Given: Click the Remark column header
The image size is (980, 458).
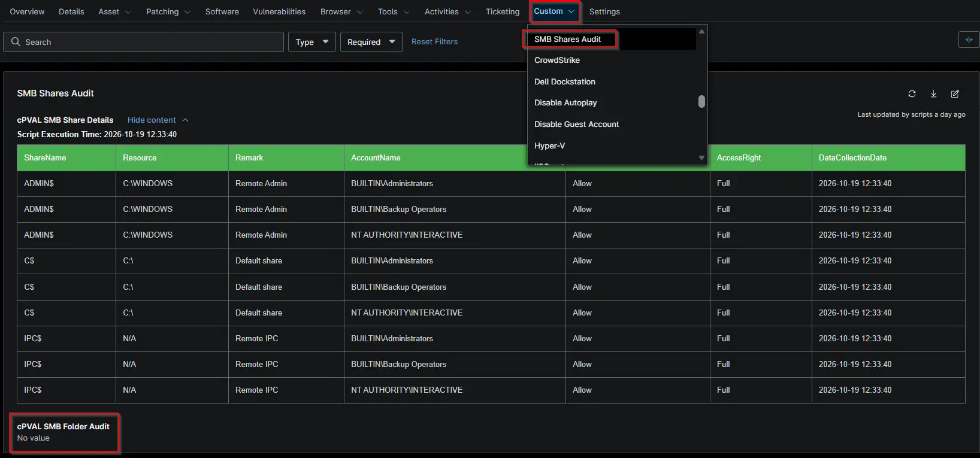Looking at the screenshot, I should (x=286, y=157).
